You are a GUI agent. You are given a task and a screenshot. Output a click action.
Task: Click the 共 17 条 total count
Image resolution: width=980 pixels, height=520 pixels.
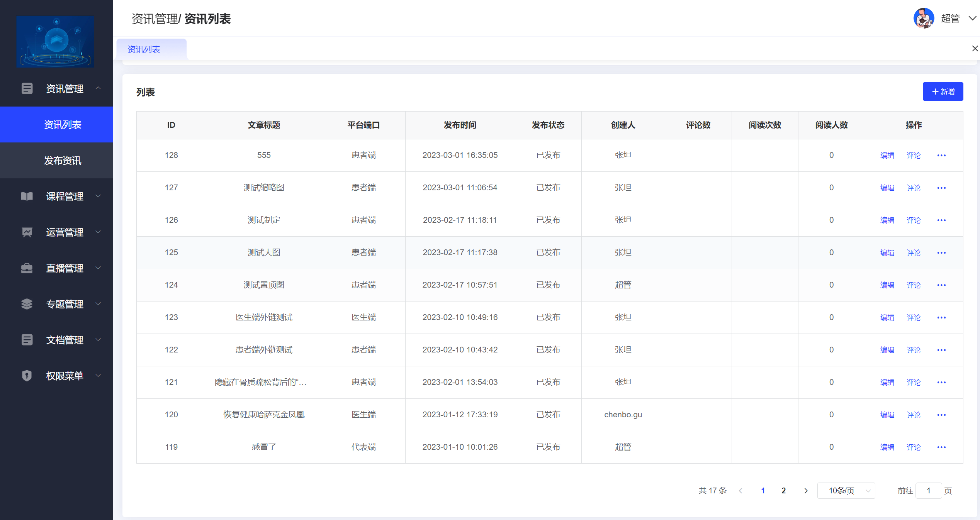coord(713,491)
